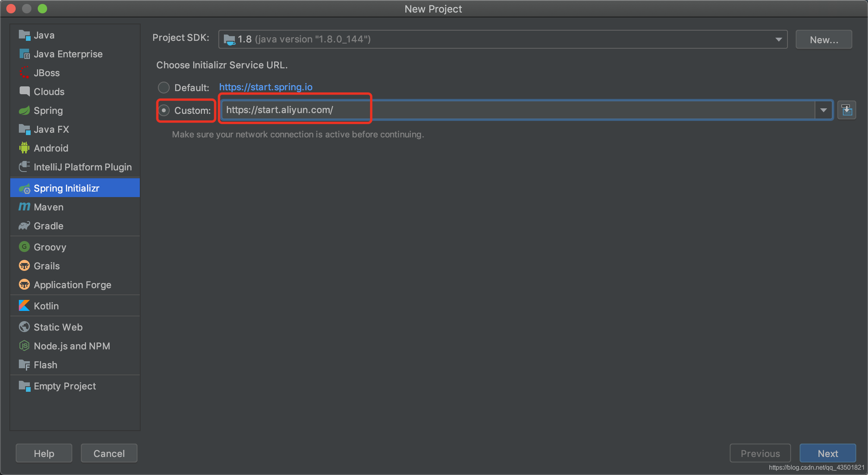
Task: Click the green zoom window button
Action: point(42,9)
